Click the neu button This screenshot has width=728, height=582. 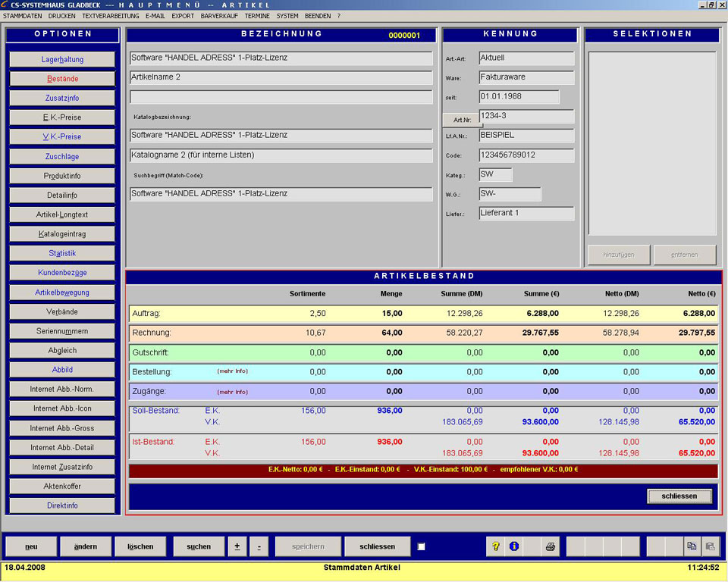click(x=31, y=546)
